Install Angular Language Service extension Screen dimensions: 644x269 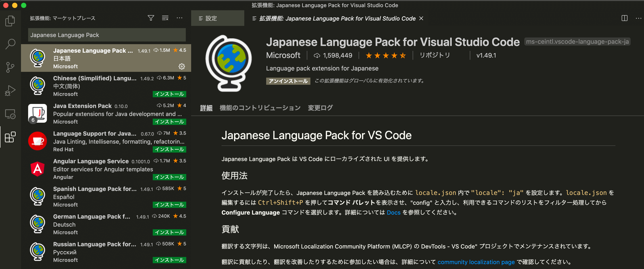[x=169, y=177]
